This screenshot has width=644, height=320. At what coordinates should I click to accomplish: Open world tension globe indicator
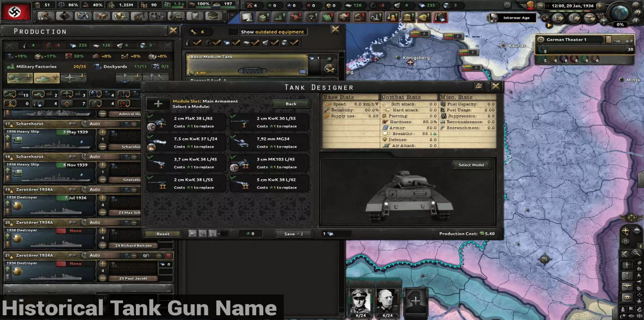click(620, 13)
